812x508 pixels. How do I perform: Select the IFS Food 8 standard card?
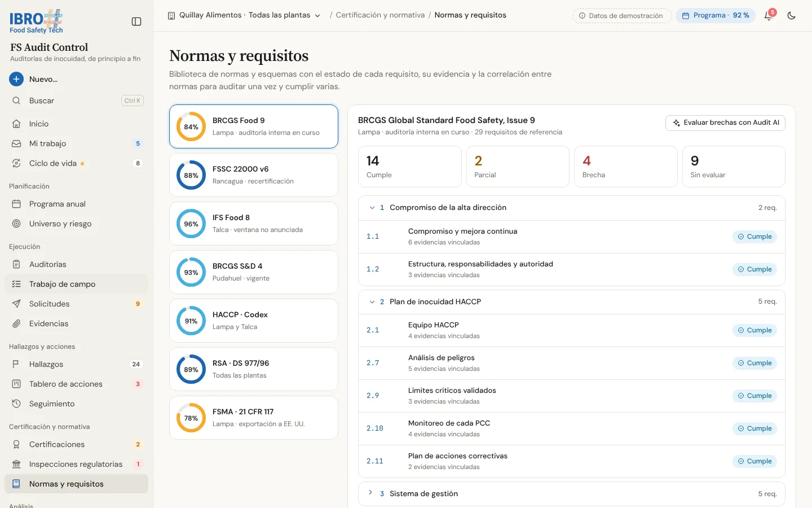point(254,224)
